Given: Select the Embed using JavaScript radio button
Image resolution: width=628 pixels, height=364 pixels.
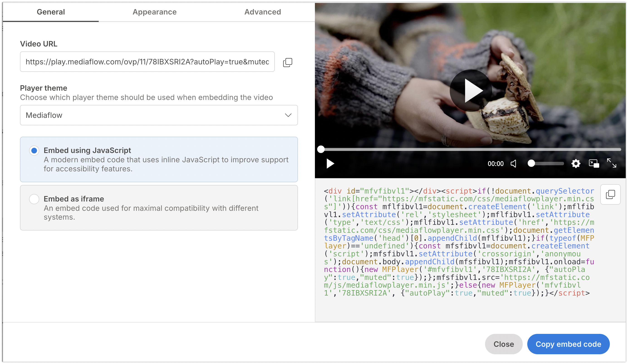Looking at the screenshot, I should click(x=34, y=151).
